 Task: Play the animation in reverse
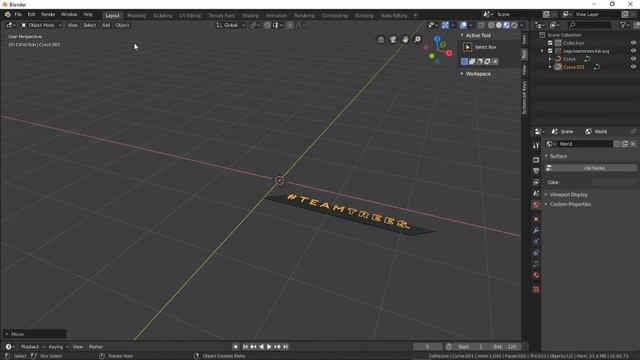(261, 347)
